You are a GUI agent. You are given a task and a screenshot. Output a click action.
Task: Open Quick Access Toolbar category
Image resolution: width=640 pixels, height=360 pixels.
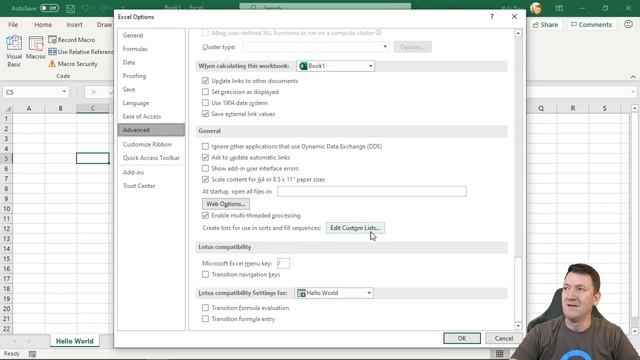coord(151,158)
